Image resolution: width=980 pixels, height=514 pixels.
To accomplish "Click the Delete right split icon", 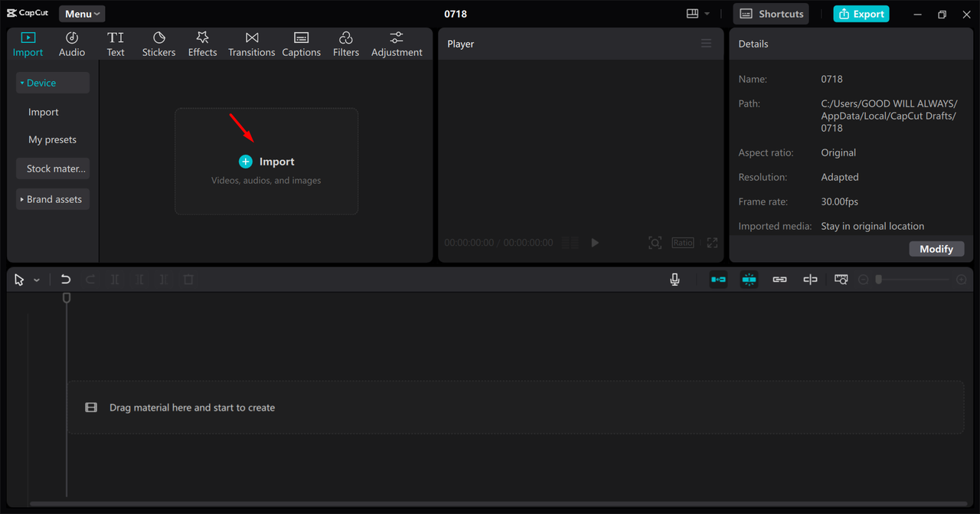I will tap(164, 280).
